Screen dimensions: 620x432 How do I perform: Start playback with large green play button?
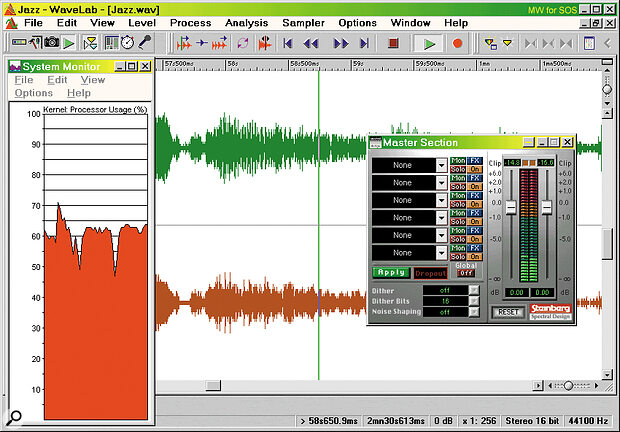tap(429, 43)
